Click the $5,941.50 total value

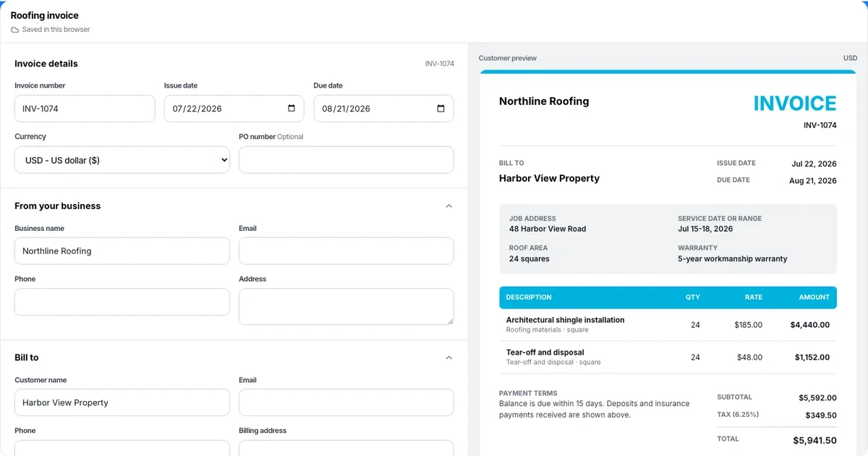(814, 440)
